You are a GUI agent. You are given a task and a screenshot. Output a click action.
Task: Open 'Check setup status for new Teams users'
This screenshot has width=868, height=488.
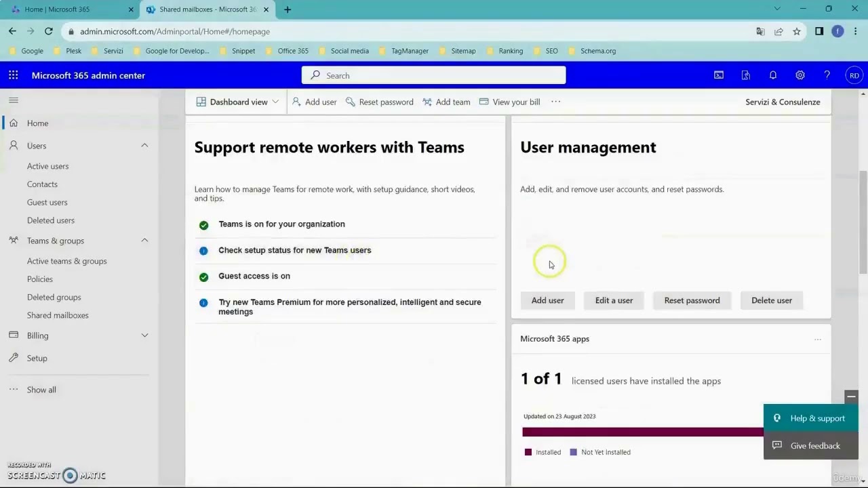pos(294,250)
